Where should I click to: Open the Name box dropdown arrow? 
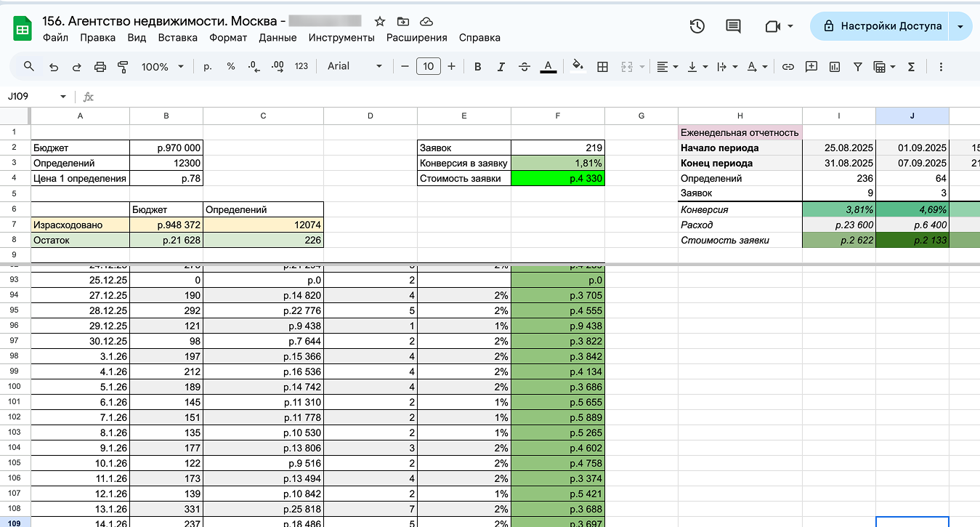tap(63, 97)
